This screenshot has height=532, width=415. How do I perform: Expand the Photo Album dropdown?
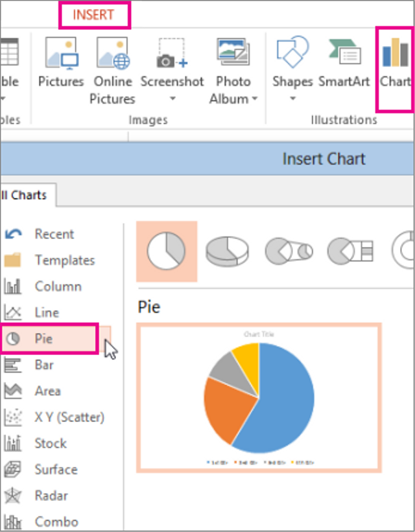coord(254,99)
